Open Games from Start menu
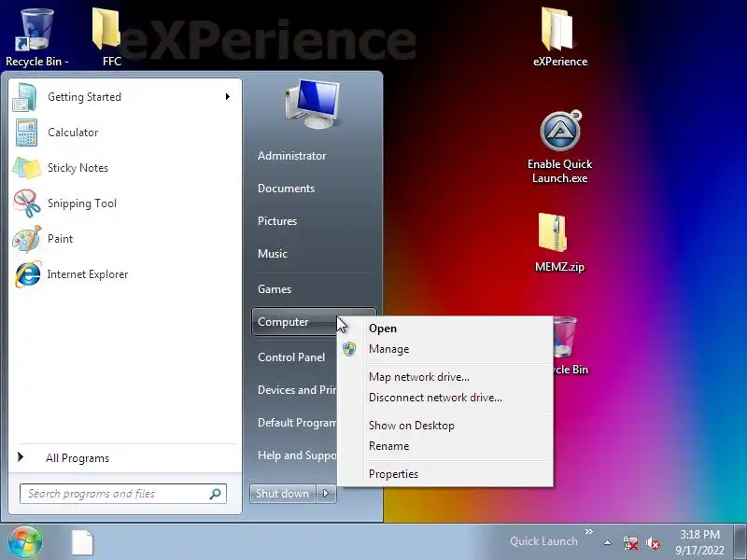The width and height of the screenshot is (747, 560). point(275,289)
